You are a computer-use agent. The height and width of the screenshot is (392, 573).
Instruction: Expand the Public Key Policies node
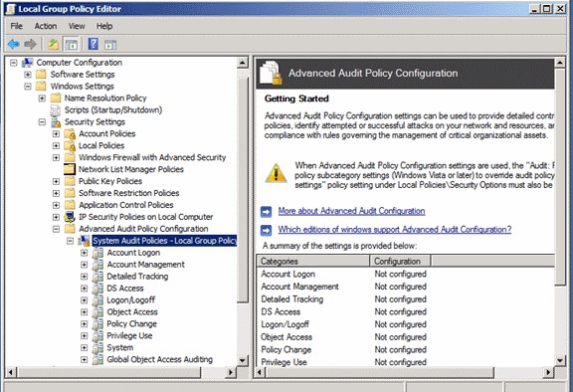click(56, 181)
